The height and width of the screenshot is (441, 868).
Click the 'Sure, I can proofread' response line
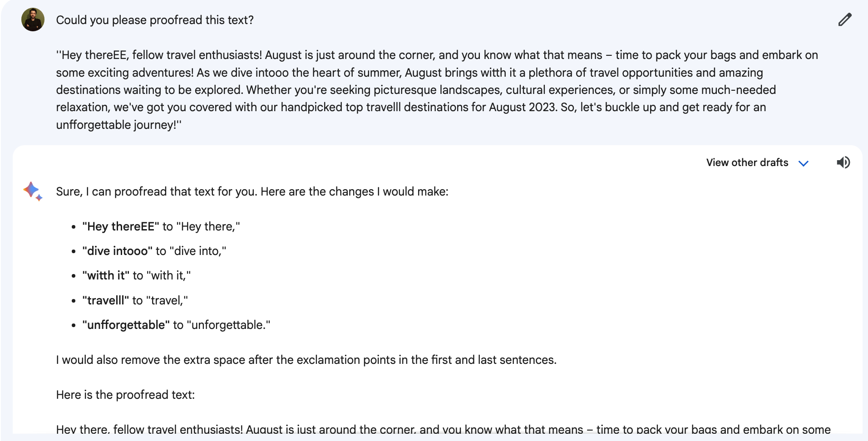pos(252,191)
